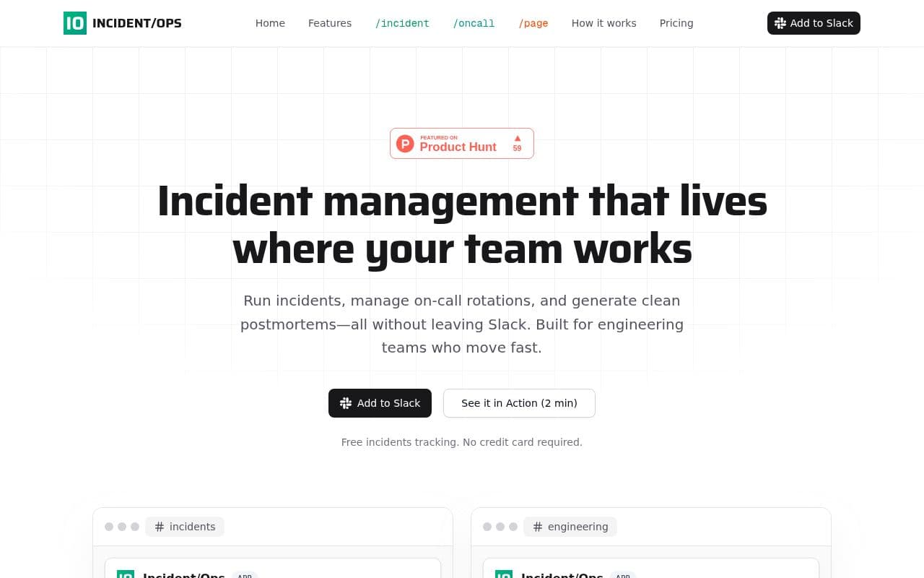Screen dimensions: 924x578
Task: Open the /page nav link
Action: [533, 23]
